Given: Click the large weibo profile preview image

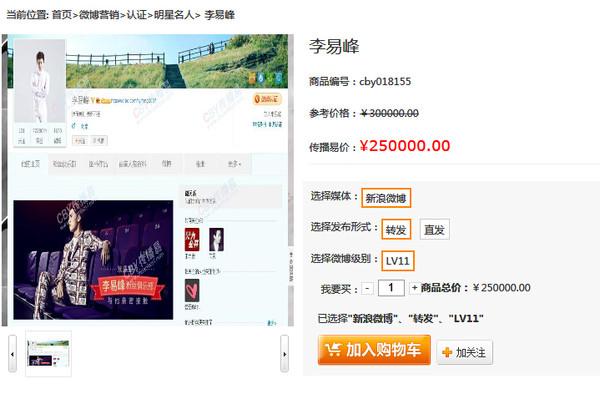Looking at the screenshot, I should [148, 180].
